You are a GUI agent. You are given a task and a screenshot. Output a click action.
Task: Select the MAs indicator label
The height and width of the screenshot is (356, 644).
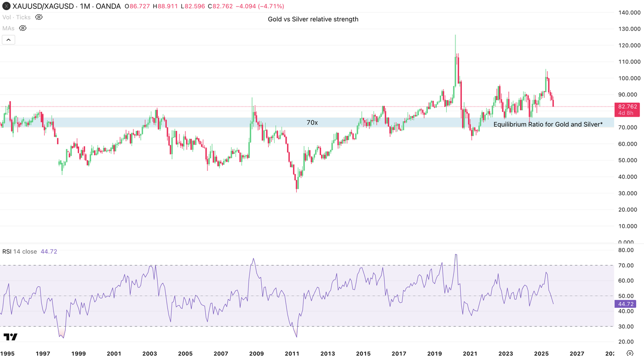point(8,28)
